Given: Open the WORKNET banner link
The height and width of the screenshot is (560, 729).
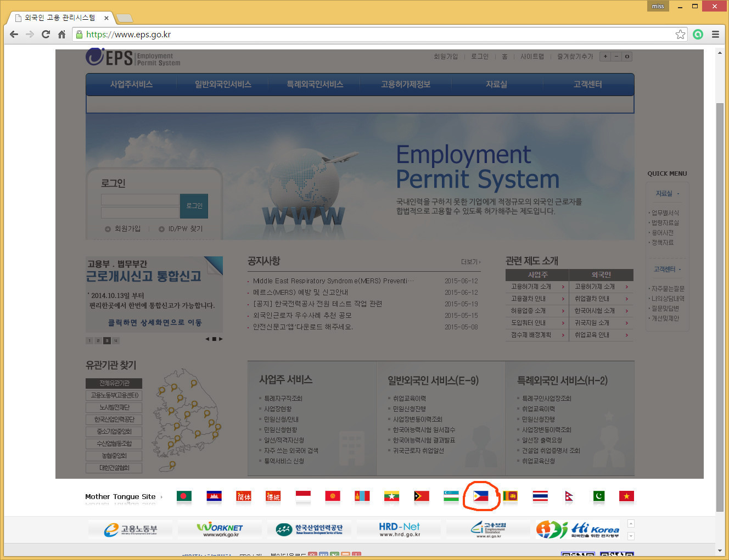Looking at the screenshot, I should (220, 529).
